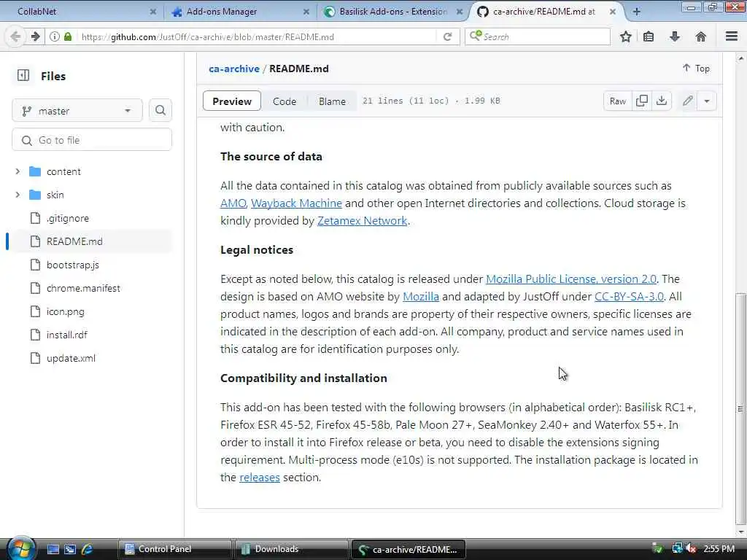The width and height of the screenshot is (747, 560).
Task: Open update.xml in the file tree
Action: 71,358
